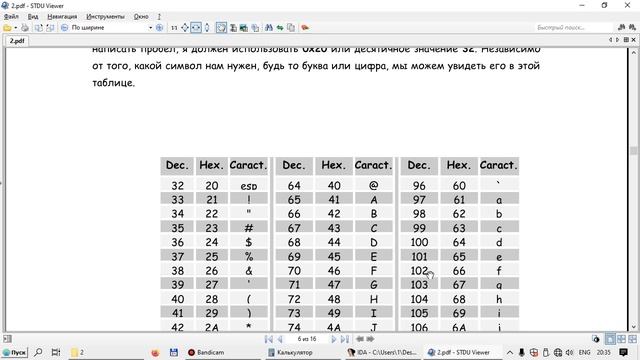Find next match binoculars icon
The image size is (640, 360).
pos(632,28)
